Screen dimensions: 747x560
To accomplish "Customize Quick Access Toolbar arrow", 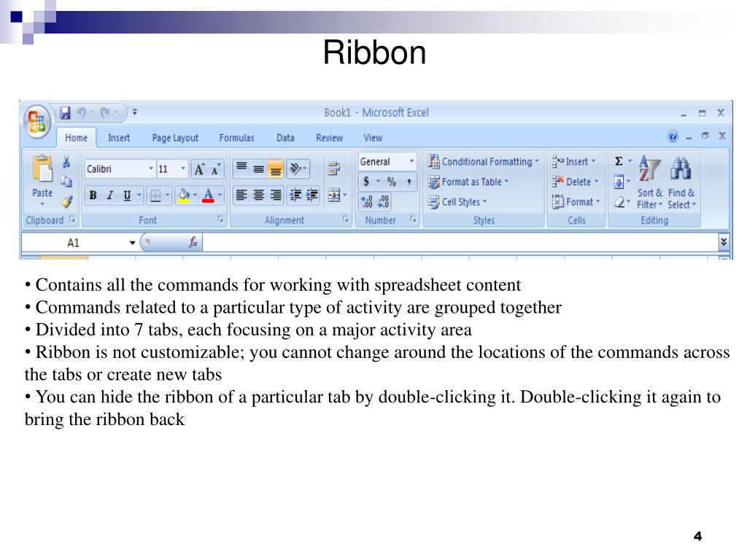I will [x=135, y=112].
